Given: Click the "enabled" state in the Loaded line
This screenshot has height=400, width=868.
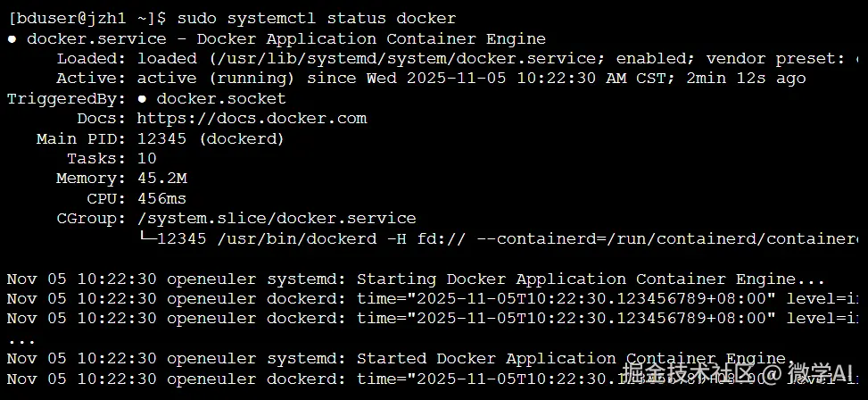Looking at the screenshot, I should 656,59.
